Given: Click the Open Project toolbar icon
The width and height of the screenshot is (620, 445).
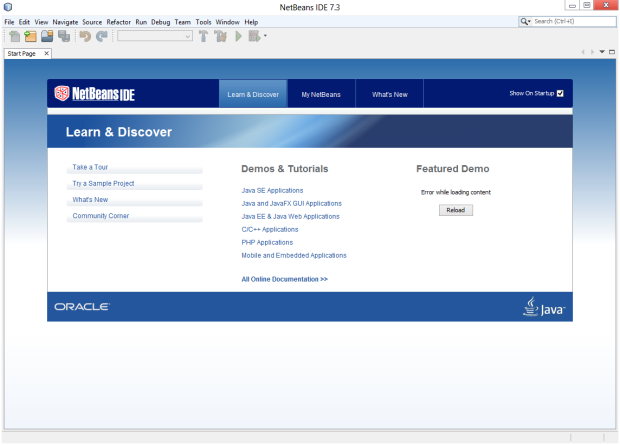Looking at the screenshot, I should (x=47, y=36).
